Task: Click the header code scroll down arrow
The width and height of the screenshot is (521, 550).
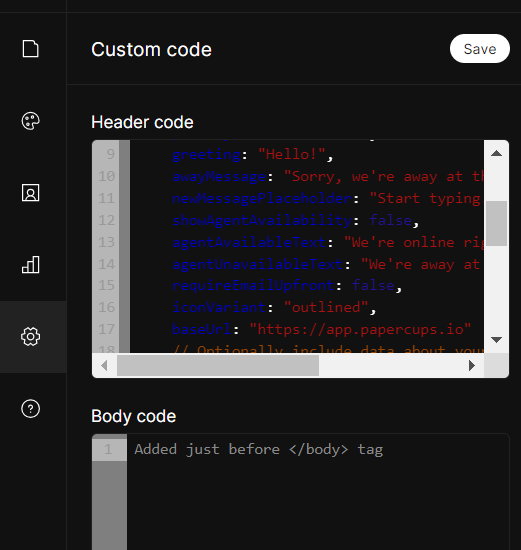Action: point(496,340)
